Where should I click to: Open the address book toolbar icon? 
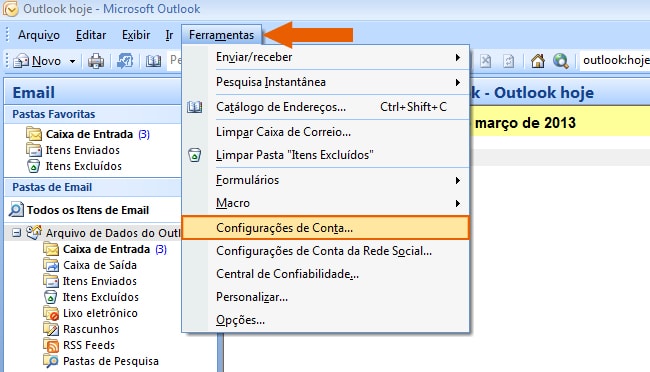coord(153,61)
